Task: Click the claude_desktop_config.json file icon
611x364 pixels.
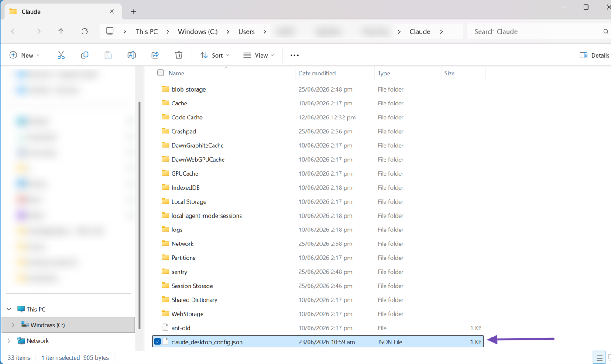Action: (165, 342)
